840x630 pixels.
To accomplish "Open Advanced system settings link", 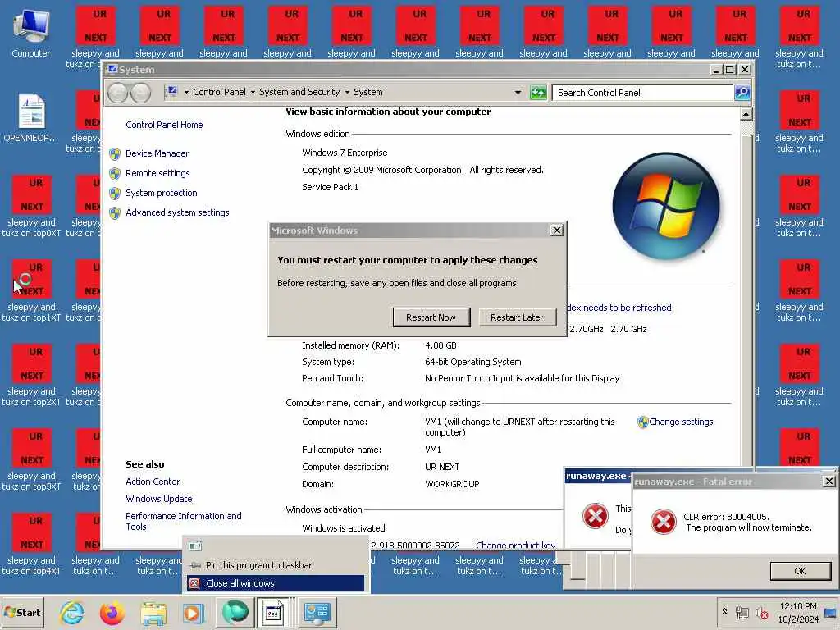I will click(177, 212).
